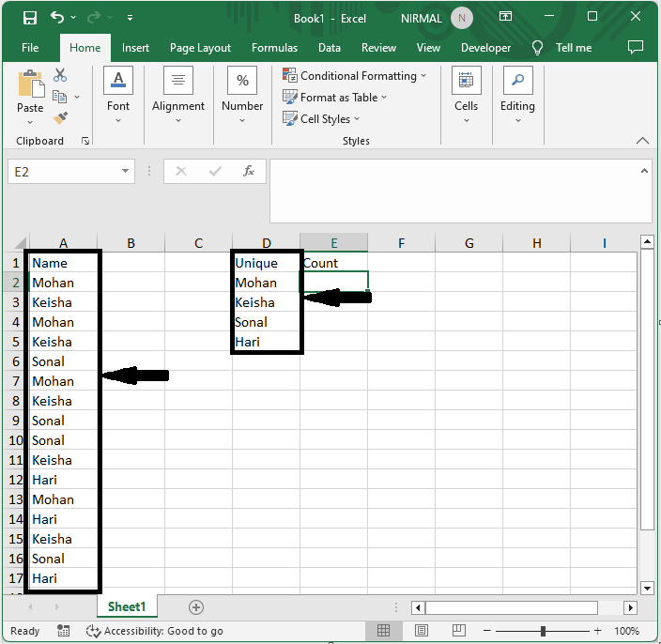Expand the Font group
The image size is (661, 644).
coord(118,95)
